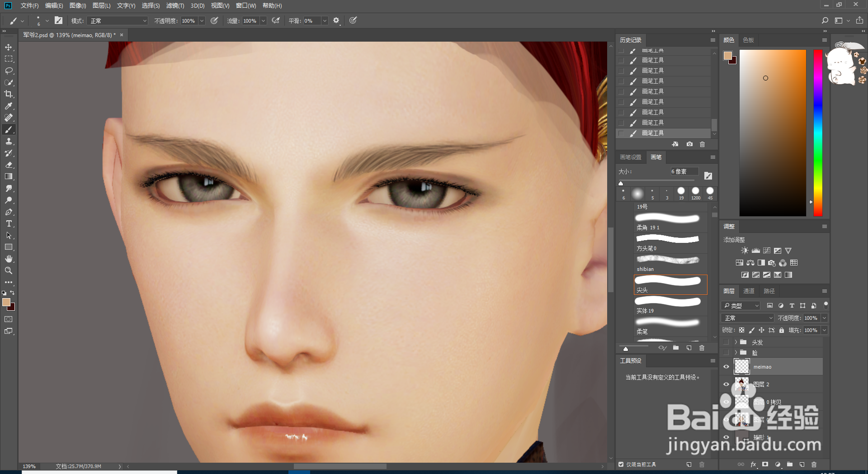868x474 pixels.
Task: Select the shibian brush preset
Action: [670, 264]
